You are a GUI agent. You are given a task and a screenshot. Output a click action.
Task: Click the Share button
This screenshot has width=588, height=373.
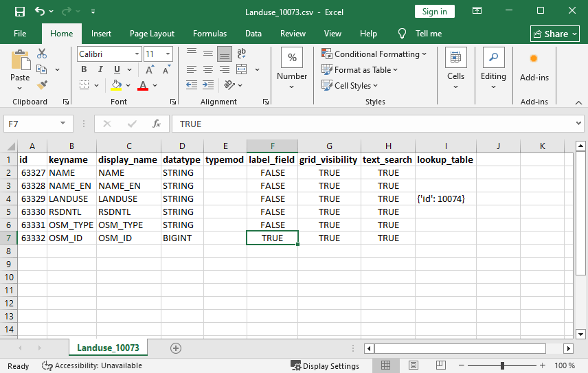[555, 34]
